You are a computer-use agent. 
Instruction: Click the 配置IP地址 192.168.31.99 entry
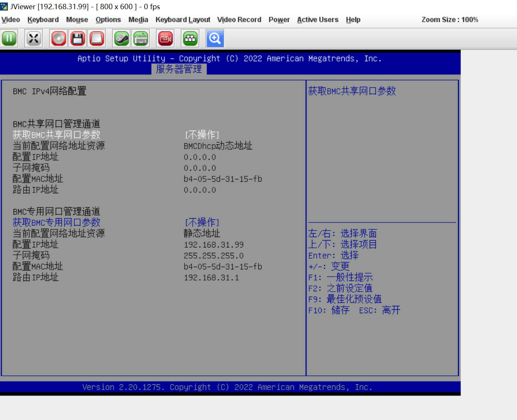point(213,244)
